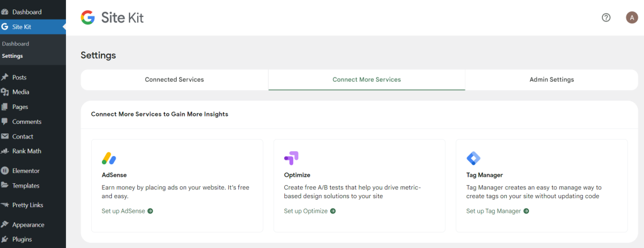Click the Contact envelope icon in the sidebar
644x248 pixels.
point(5,137)
